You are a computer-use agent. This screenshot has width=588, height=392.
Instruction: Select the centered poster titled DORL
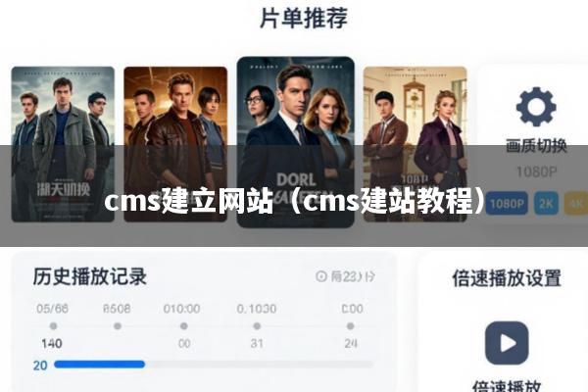[296, 142]
